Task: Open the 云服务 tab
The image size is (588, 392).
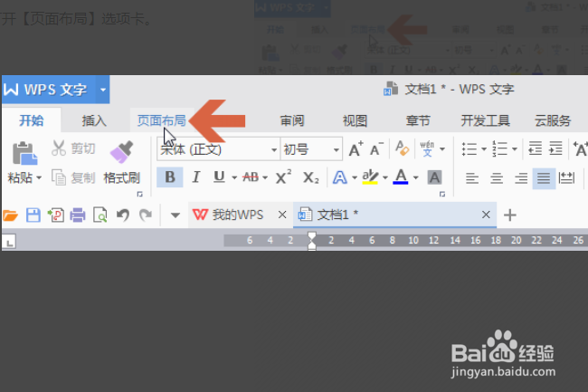Action: click(x=553, y=120)
